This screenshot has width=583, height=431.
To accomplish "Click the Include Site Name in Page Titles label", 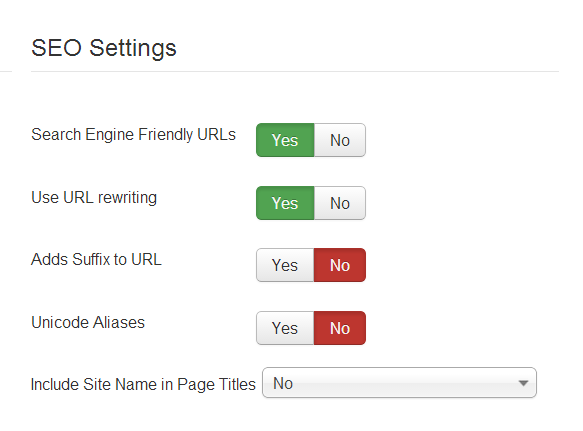I will pos(143,385).
